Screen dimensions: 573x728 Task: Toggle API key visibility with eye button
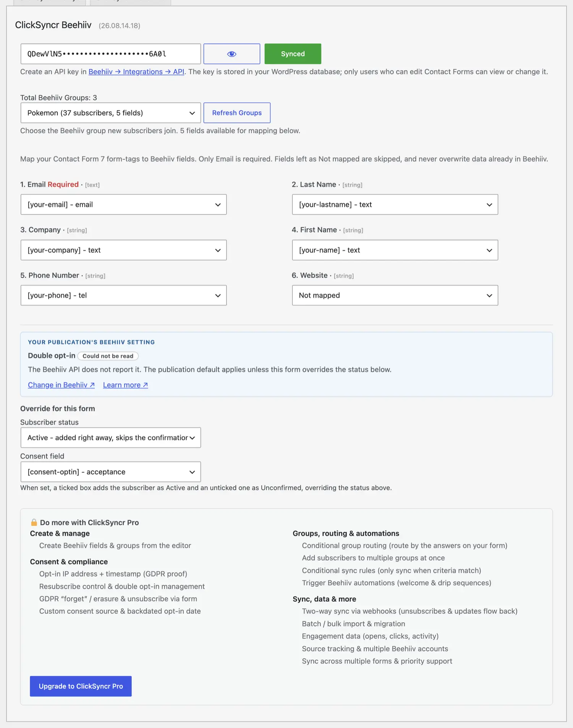[x=231, y=54]
